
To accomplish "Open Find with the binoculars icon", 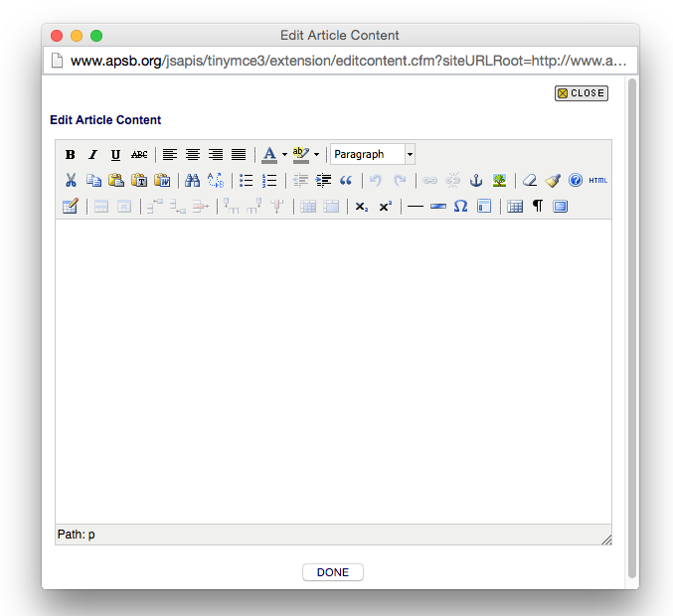I will click(193, 181).
